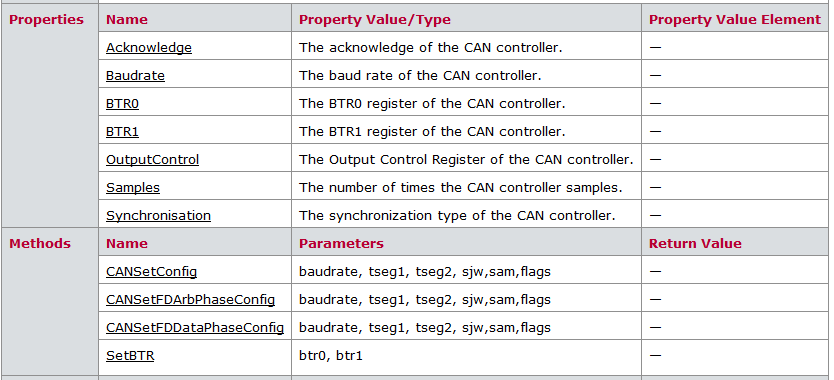Open the Acknowledge property link
This screenshot has width=834, height=380.
148,47
